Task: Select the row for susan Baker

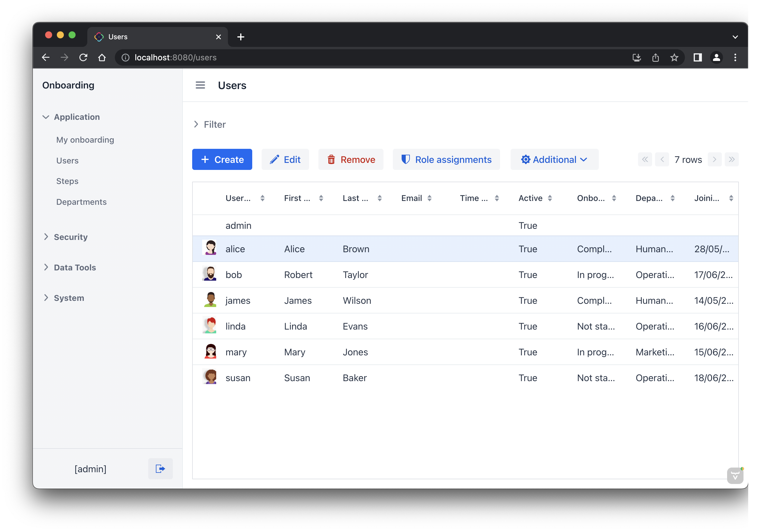Action: (x=370, y=377)
